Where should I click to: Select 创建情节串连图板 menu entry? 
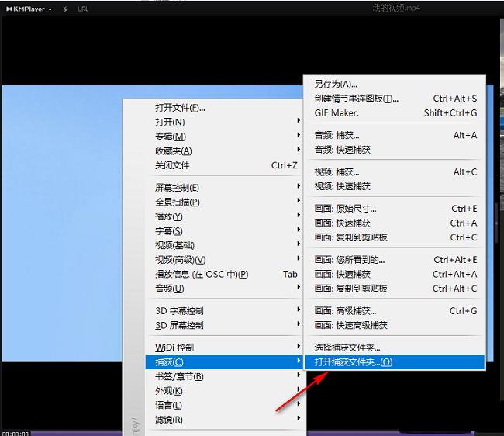356,99
